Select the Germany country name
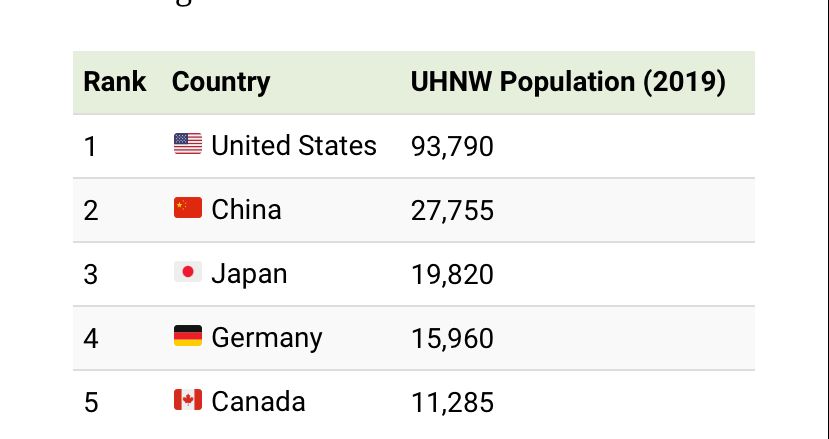829x439 pixels. [267, 338]
